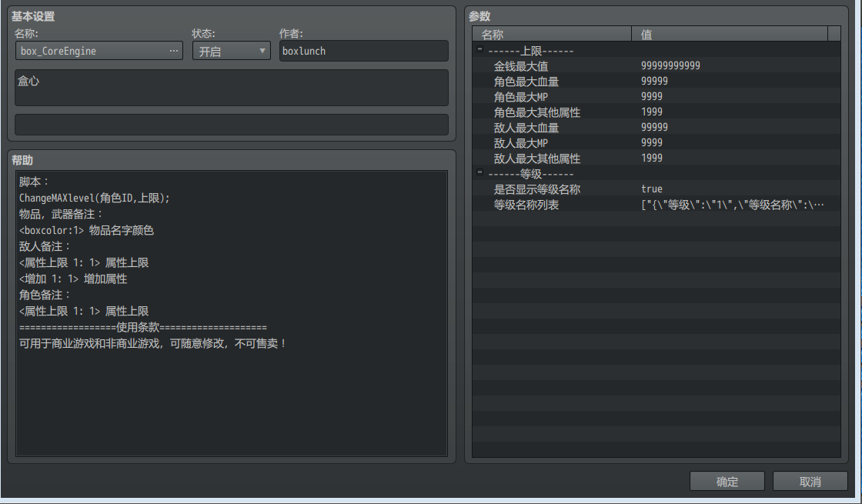Image resolution: width=862 pixels, height=504 pixels.
Task: Click the value 99999 for 角色最大血量
Action: click(x=654, y=82)
